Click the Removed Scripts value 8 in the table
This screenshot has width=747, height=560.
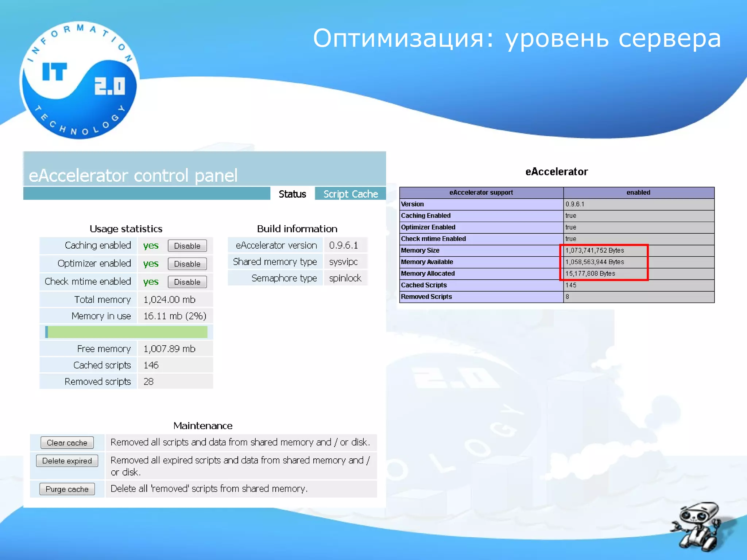pos(567,297)
